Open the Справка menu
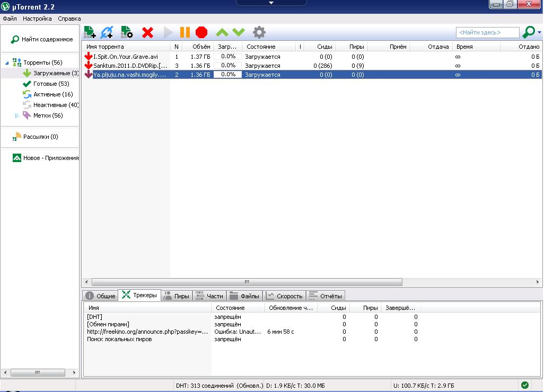Screen dimensions: 544x392 69,19
